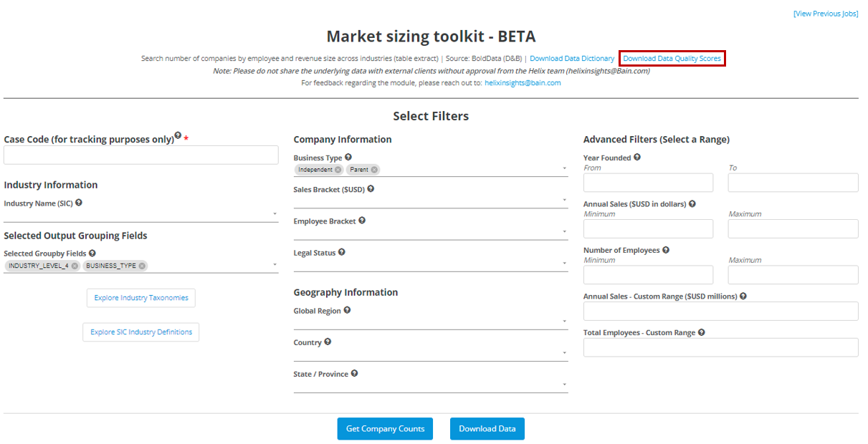Open the Industry Name (SIC) dropdown
This screenshot has height=444, width=868.
point(140,214)
